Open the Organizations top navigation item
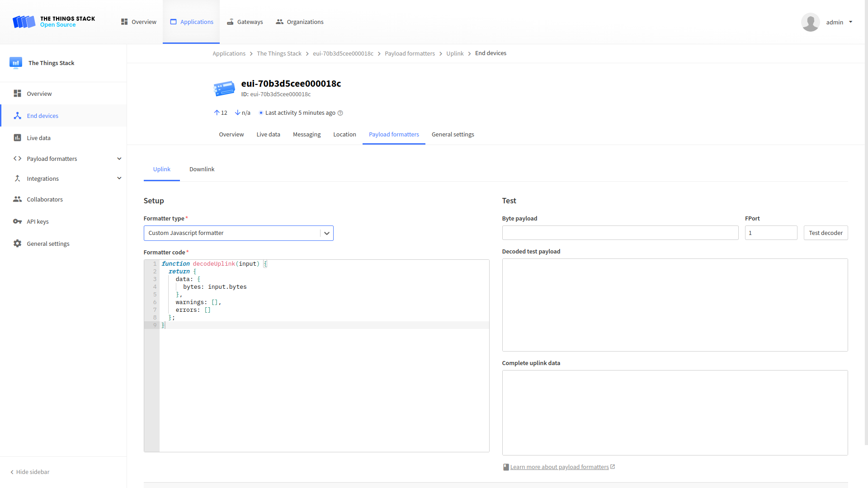Screen dimensions: 868x488 pos(300,22)
